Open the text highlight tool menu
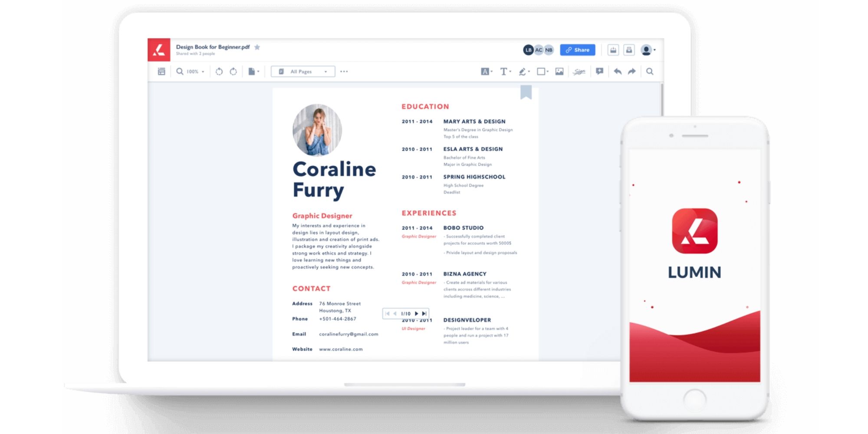The image size is (868, 434). click(x=486, y=72)
